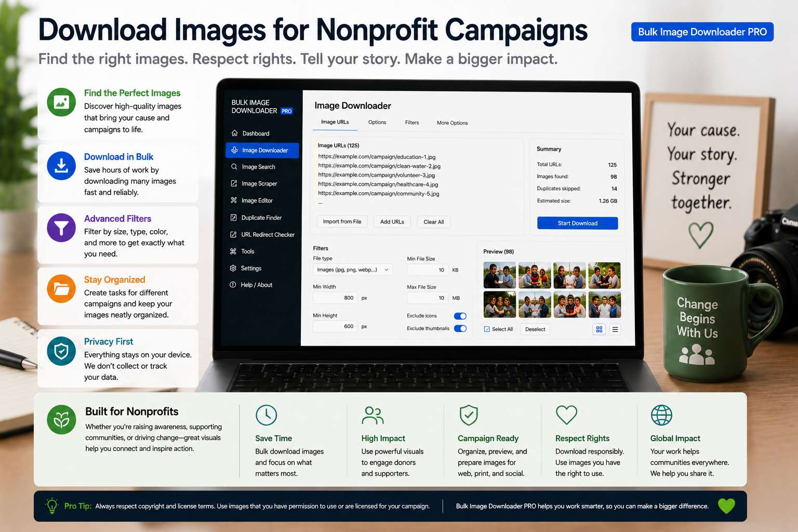Click the Privacy First shield icon

tap(61, 351)
